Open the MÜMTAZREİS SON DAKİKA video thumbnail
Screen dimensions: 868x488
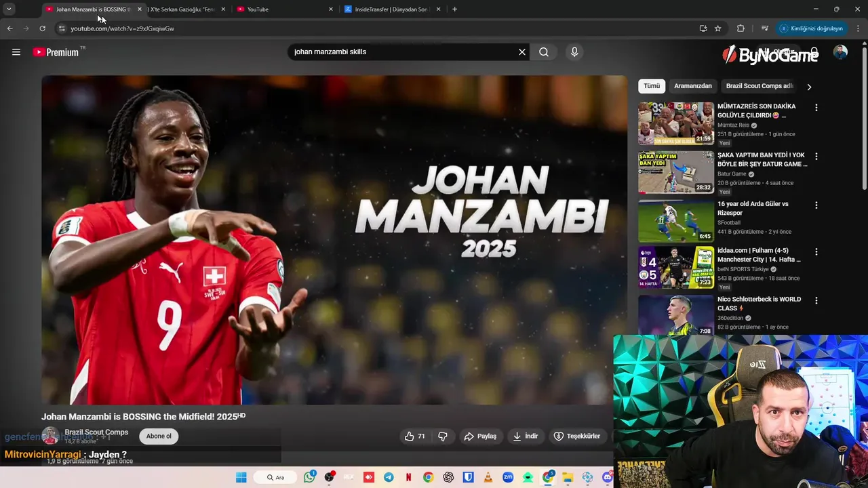coord(676,123)
